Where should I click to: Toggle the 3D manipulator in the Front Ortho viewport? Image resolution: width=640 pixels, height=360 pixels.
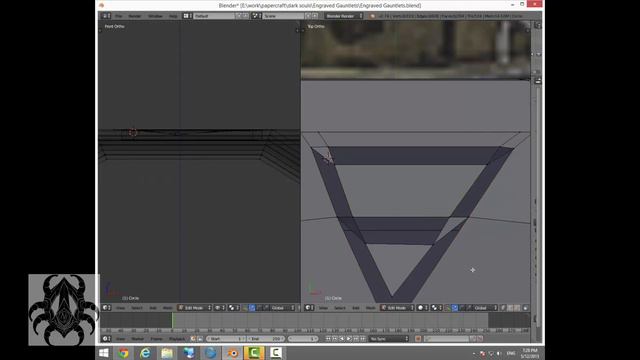tap(244, 308)
